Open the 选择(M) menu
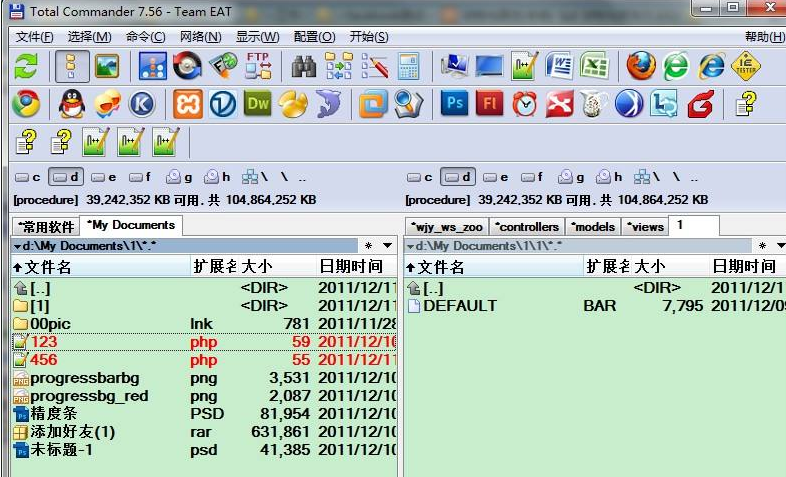This screenshot has width=786, height=477. 90,37
